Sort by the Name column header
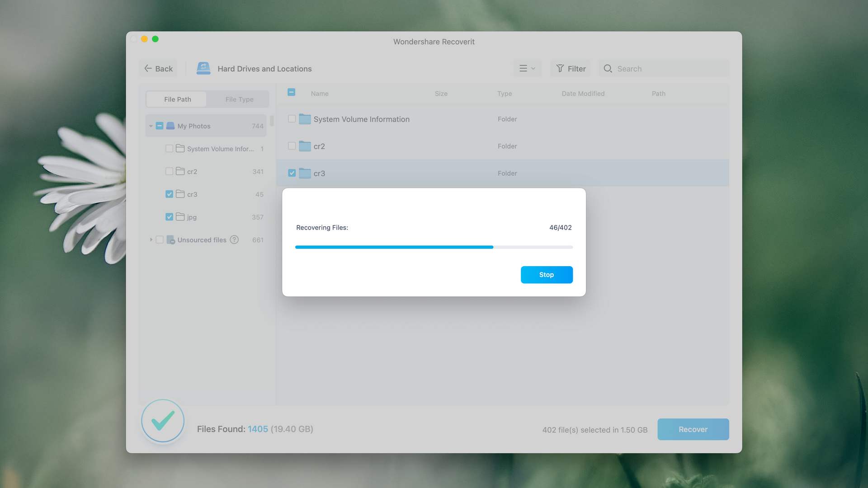This screenshot has width=868, height=488. click(320, 94)
